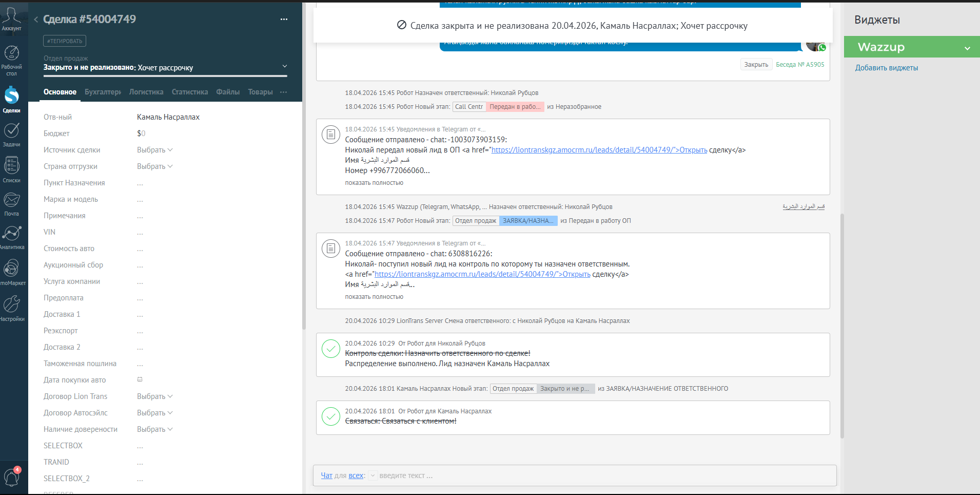Go back with arrow beside deal title

click(x=36, y=20)
